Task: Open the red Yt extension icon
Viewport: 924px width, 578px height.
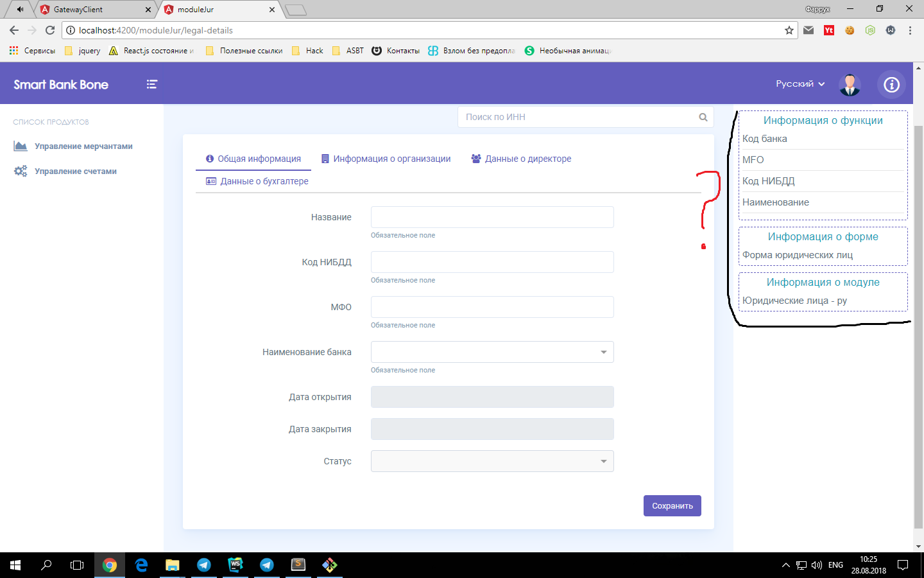Action: point(829,30)
